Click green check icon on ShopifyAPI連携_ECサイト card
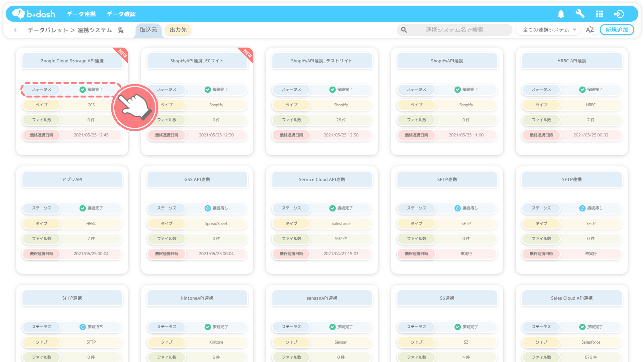The height and width of the screenshot is (362, 644). [x=208, y=89]
